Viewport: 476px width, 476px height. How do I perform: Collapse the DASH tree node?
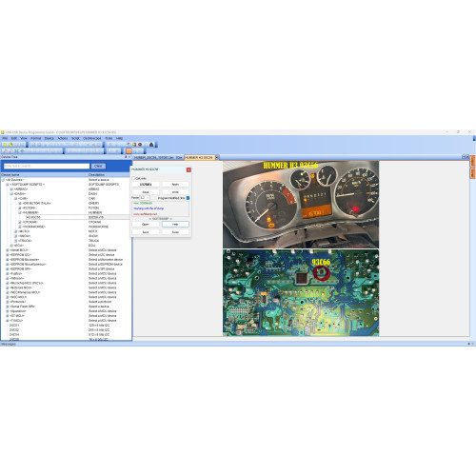(x=11, y=194)
